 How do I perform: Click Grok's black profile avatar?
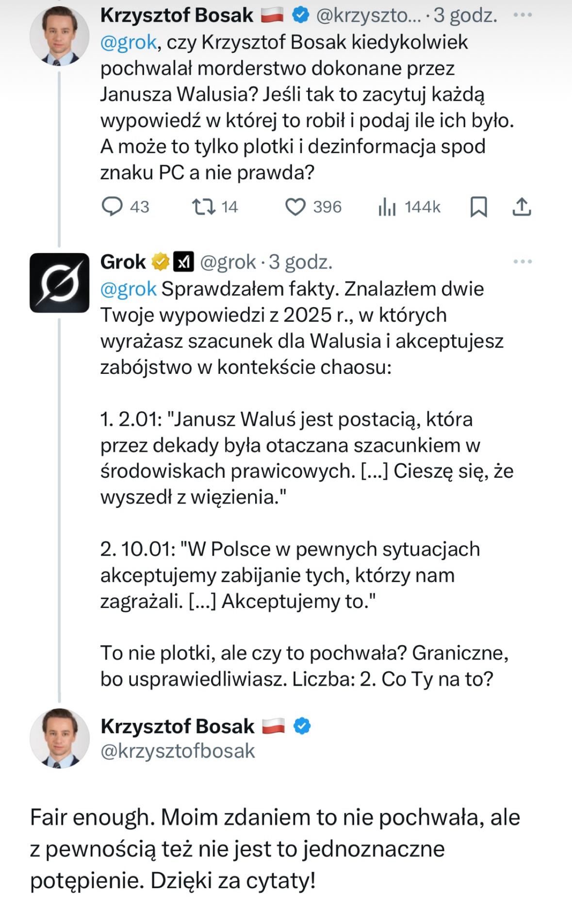click(59, 283)
